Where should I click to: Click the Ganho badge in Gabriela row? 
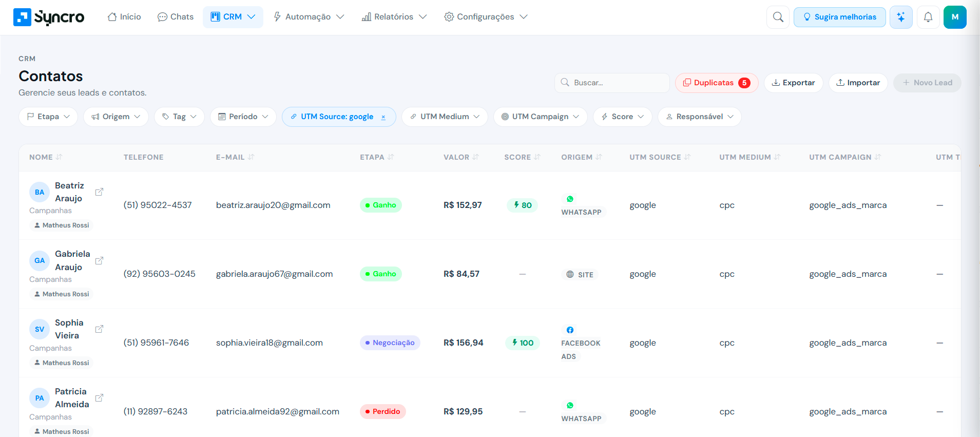coord(380,274)
